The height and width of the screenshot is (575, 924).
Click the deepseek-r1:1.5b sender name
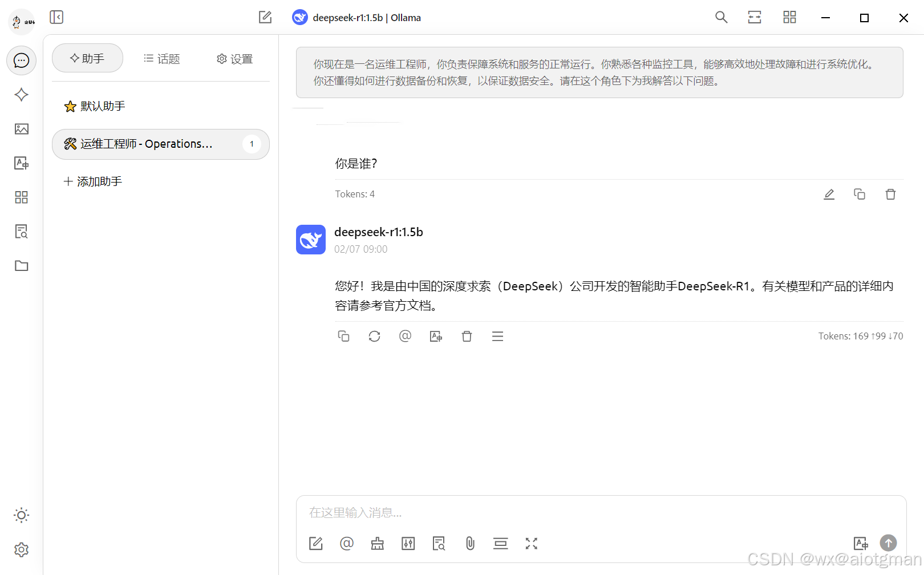coord(379,232)
